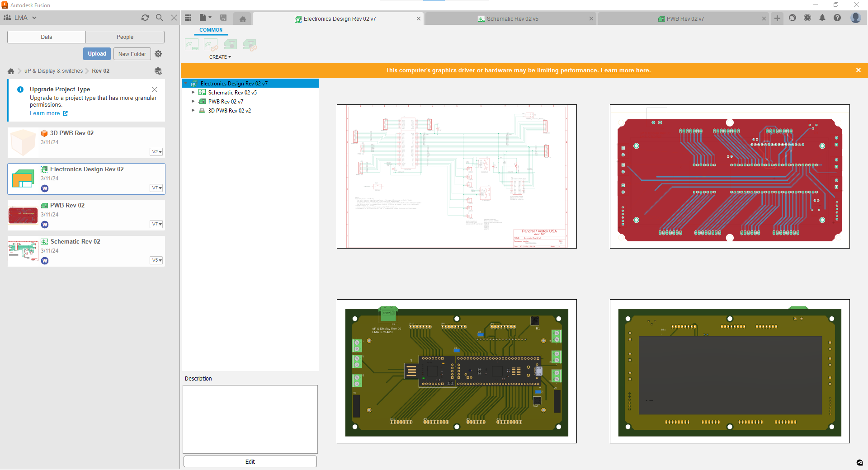Click the New PCB Document icon in Create panel
868x470 pixels.
[230, 44]
